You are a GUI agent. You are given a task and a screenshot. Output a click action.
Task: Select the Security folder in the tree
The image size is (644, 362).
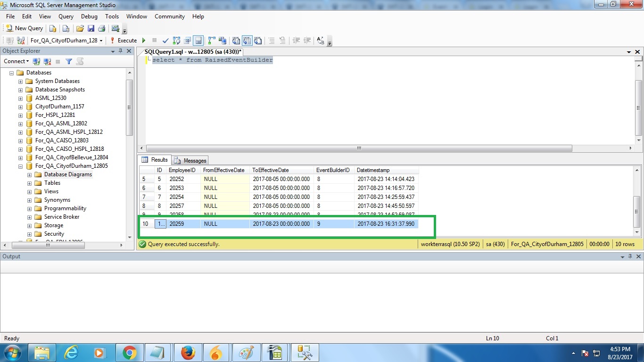pos(54,234)
